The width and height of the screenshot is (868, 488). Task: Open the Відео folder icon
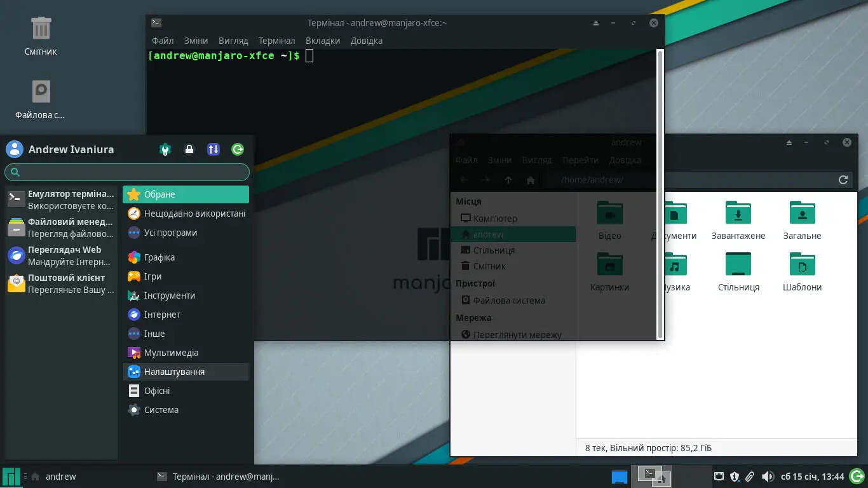(610, 220)
